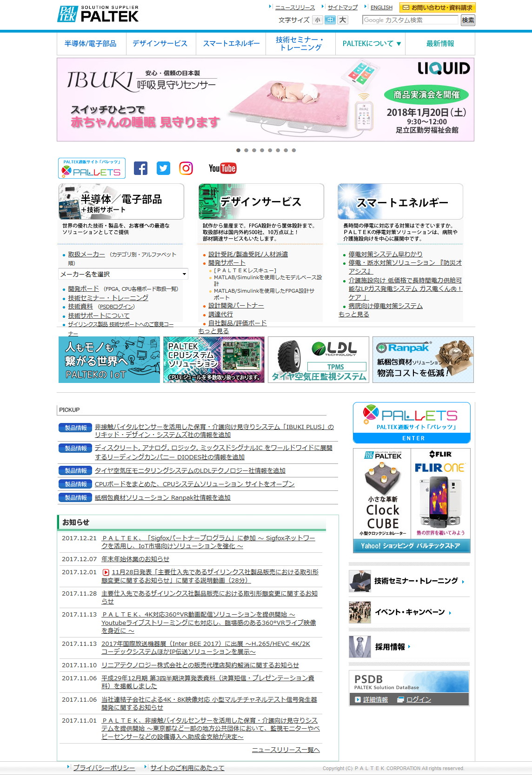The height and width of the screenshot is (778, 532).
Task: Open ニュースリリース header link
Action: point(295,7)
